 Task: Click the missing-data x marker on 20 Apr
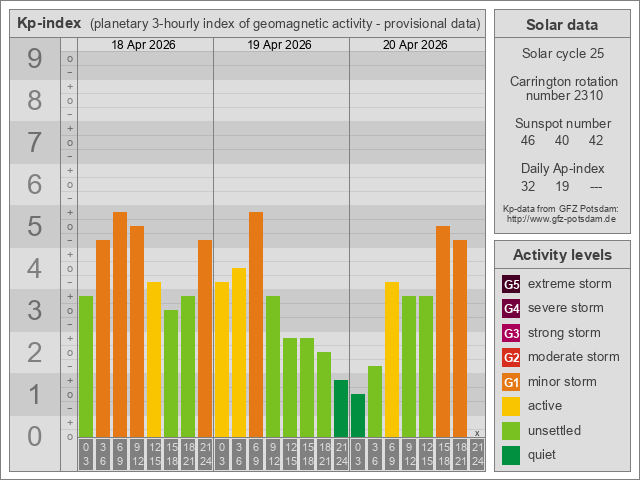click(x=477, y=432)
